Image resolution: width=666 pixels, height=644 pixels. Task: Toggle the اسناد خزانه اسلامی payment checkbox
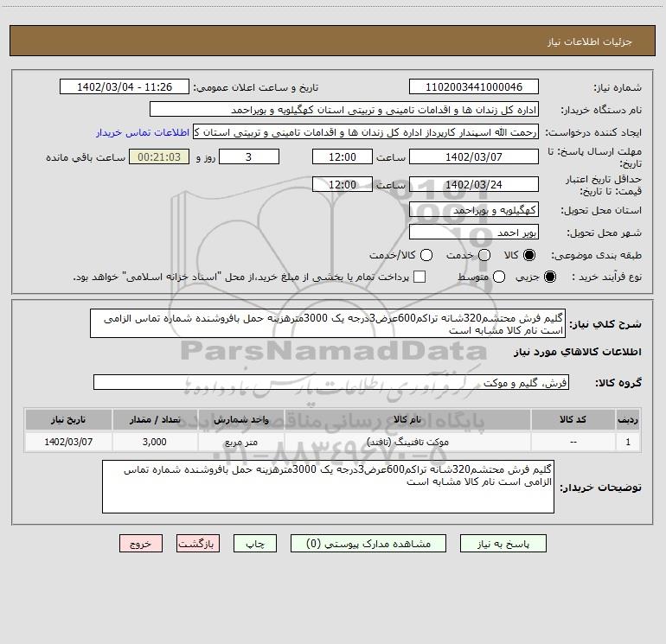point(419,277)
